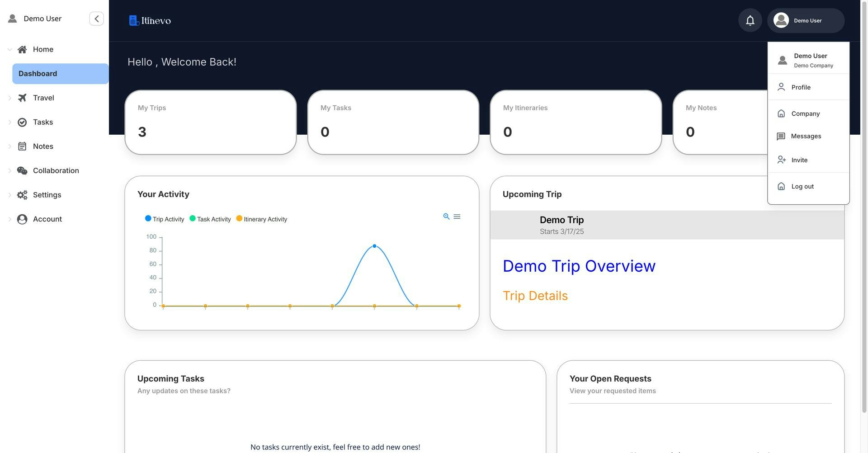This screenshot has width=868, height=453.
Task: Click the Company house icon in dropdown
Action: click(x=781, y=113)
